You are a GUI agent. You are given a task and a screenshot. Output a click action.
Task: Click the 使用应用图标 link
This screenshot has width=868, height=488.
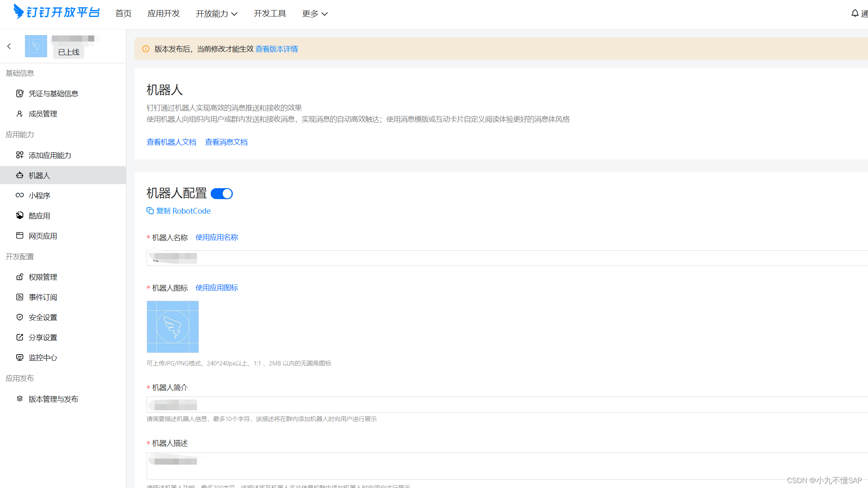pyautogui.click(x=217, y=288)
